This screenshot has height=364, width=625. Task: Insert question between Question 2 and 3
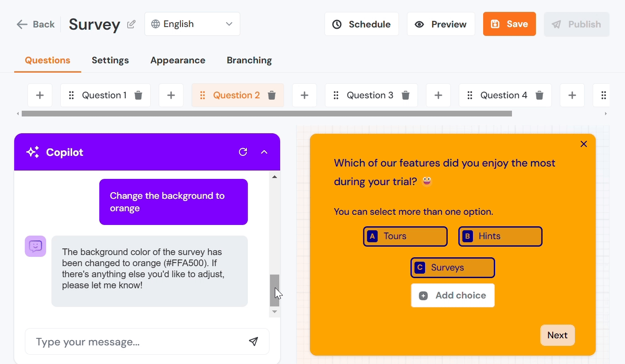pyautogui.click(x=305, y=95)
